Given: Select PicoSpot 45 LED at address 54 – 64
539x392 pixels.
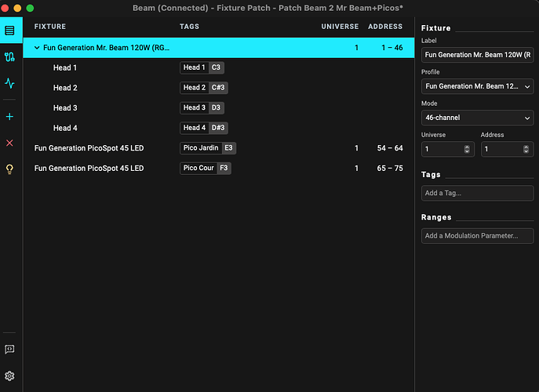Looking at the screenshot, I should click(x=219, y=148).
